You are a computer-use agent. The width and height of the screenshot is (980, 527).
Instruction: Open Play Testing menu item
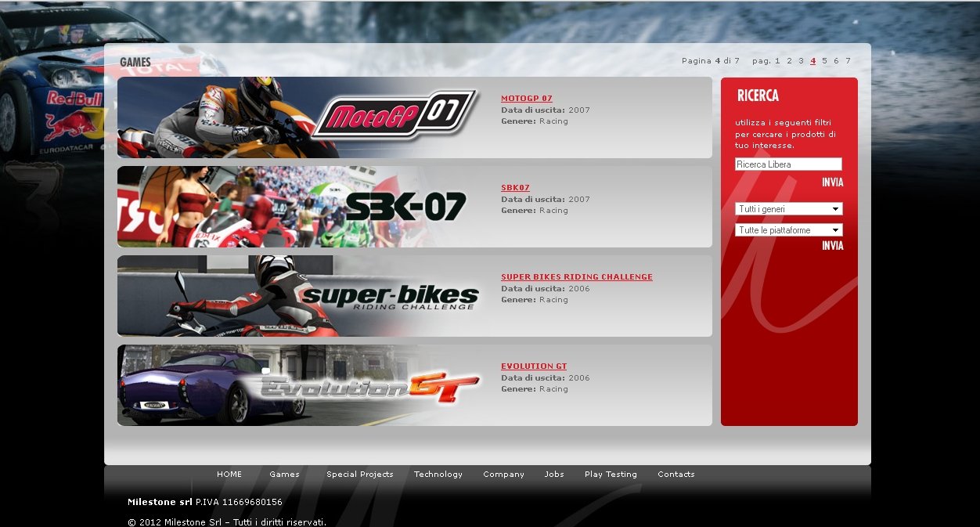[x=611, y=475]
